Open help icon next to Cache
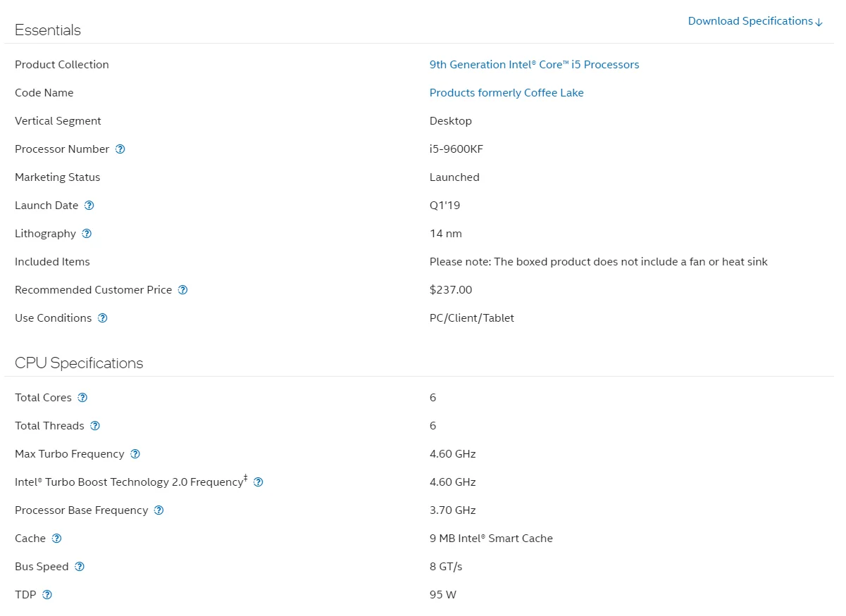 [57, 539]
